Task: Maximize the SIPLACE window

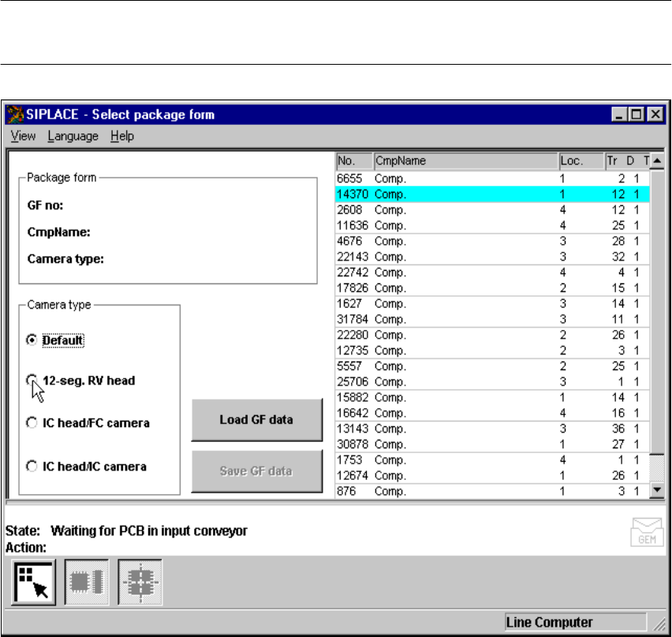Action: (x=638, y=114)
